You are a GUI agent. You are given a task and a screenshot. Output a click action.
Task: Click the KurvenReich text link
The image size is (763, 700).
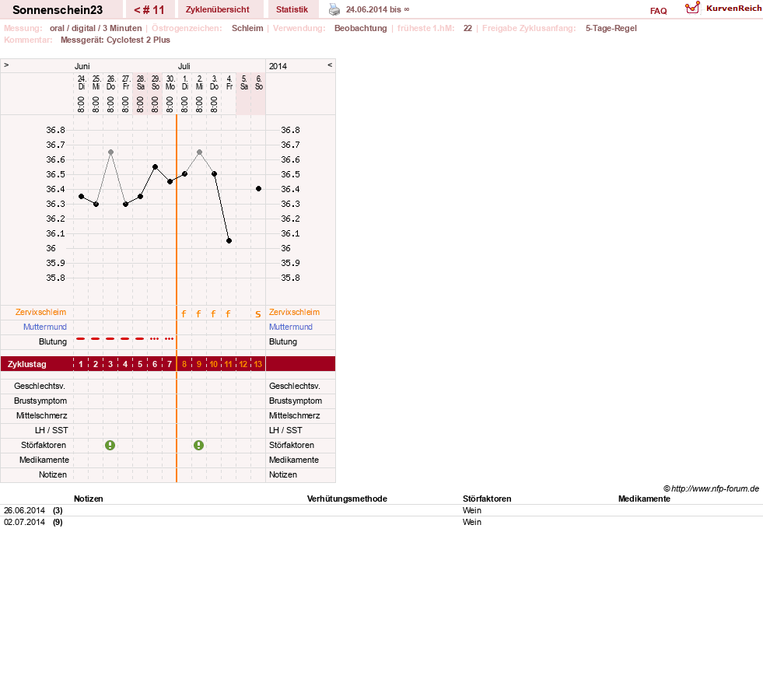(733, 9)
